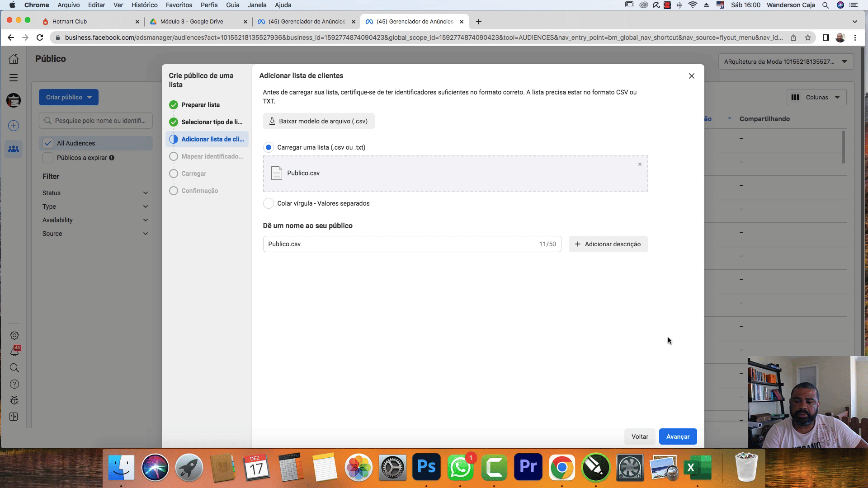Open the home icon in left sidebar
The image size is (868, 488).
click(x=14, y=59)
